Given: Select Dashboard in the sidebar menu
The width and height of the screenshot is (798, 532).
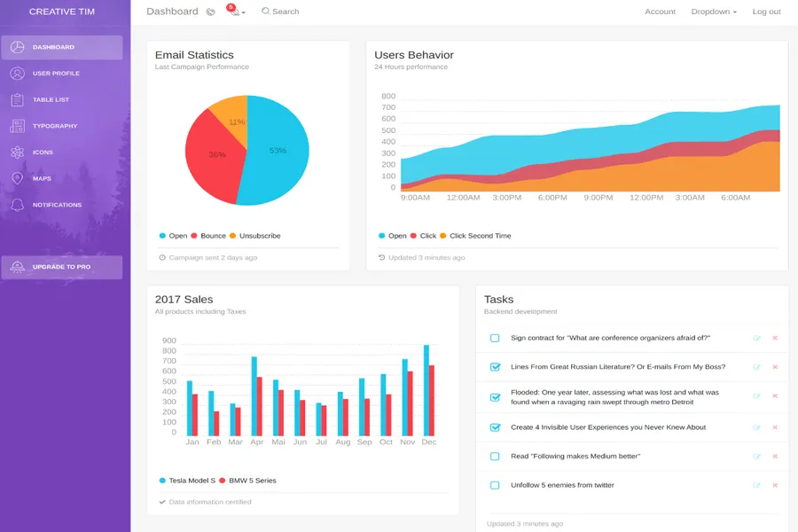Looking at the screenshot, I should pyautogui.click(x=53, y=47).
